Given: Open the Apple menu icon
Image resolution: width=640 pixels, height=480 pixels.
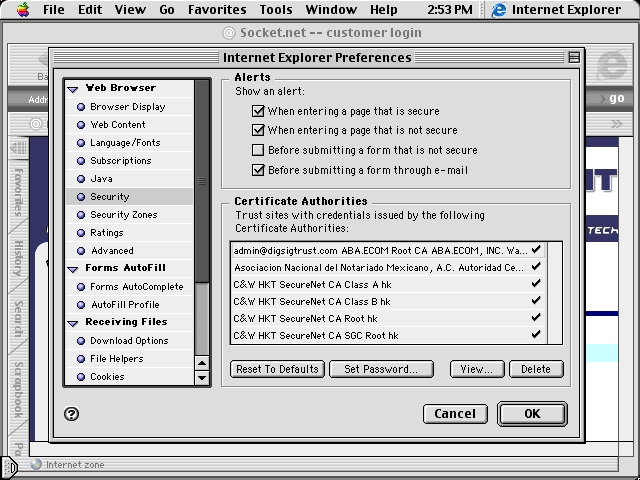Looking at the screenshot, I should (23, 9).
